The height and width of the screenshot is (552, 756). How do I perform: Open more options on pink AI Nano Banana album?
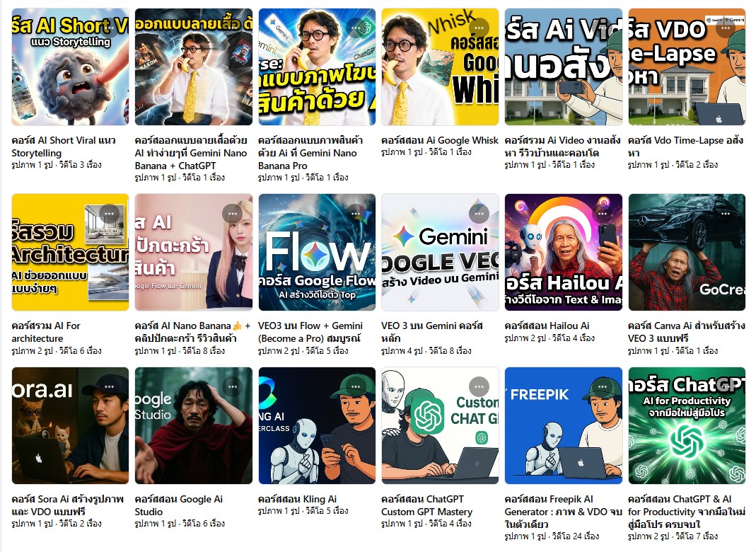point(233,213)
